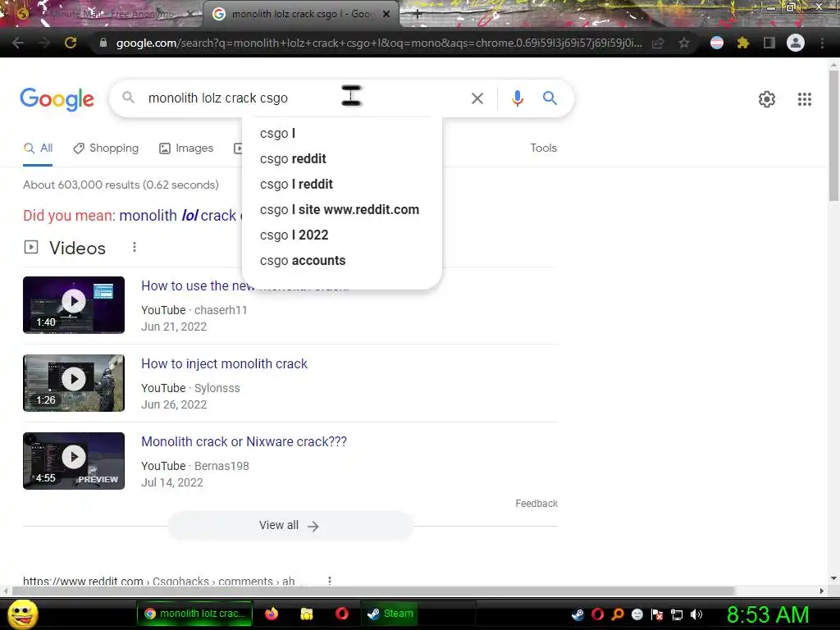Image resolution: width=840 pixels, height=630 pixels.
Task: Open the volume speaker tray icon
Action: [x=696, y=614]
